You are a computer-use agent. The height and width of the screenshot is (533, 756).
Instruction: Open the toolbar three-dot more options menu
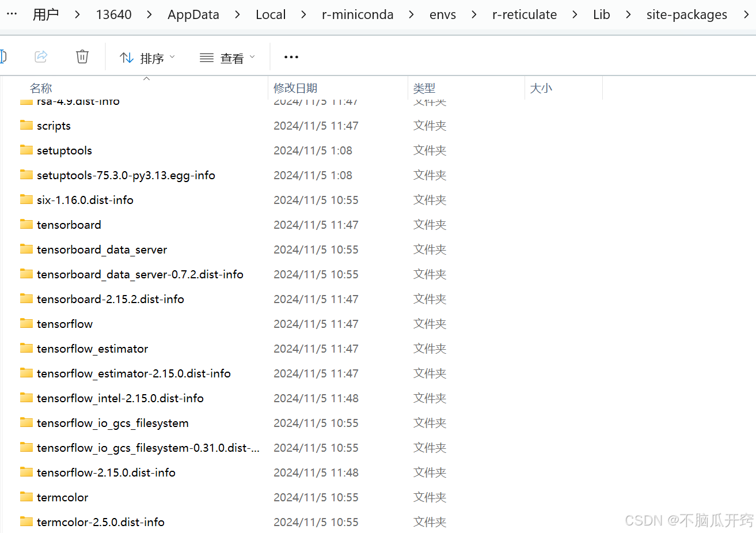coord(291,57)
